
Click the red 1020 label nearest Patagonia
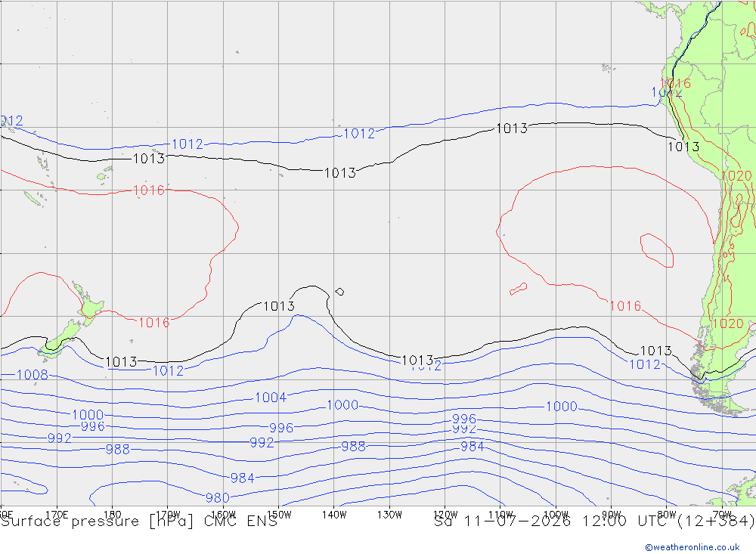[728, 323]
